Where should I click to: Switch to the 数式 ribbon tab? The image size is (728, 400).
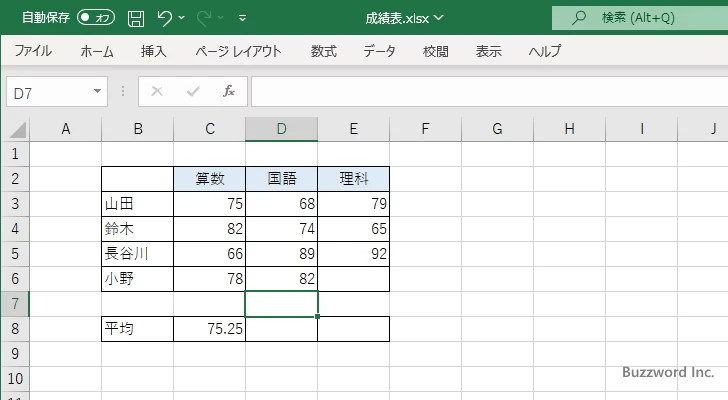324,52
